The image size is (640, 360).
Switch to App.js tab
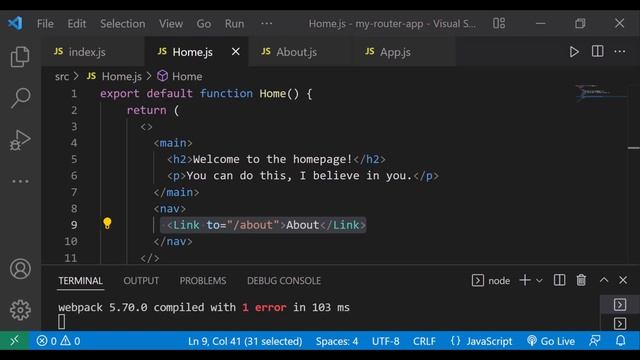[x=404, y=52]
